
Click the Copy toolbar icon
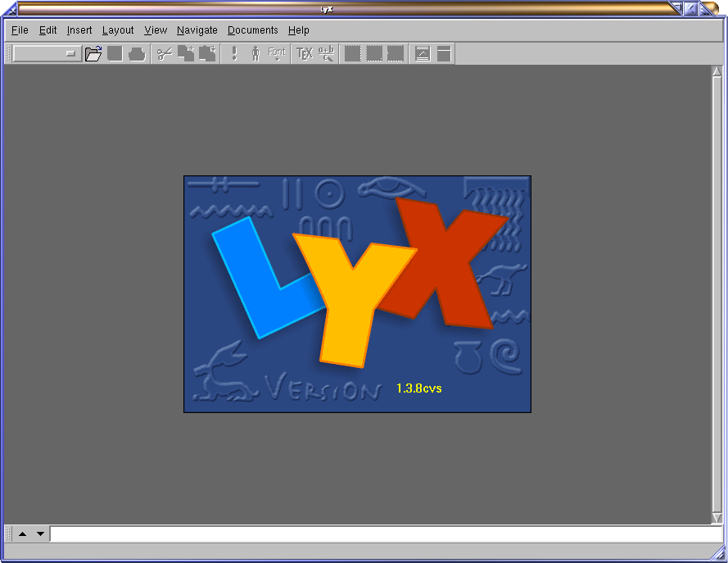[186, 54]
